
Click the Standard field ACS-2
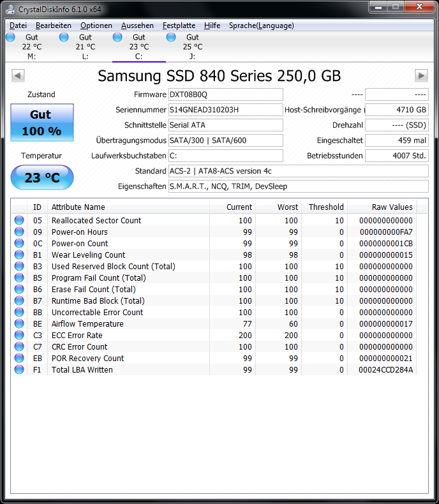pos(298,171)
